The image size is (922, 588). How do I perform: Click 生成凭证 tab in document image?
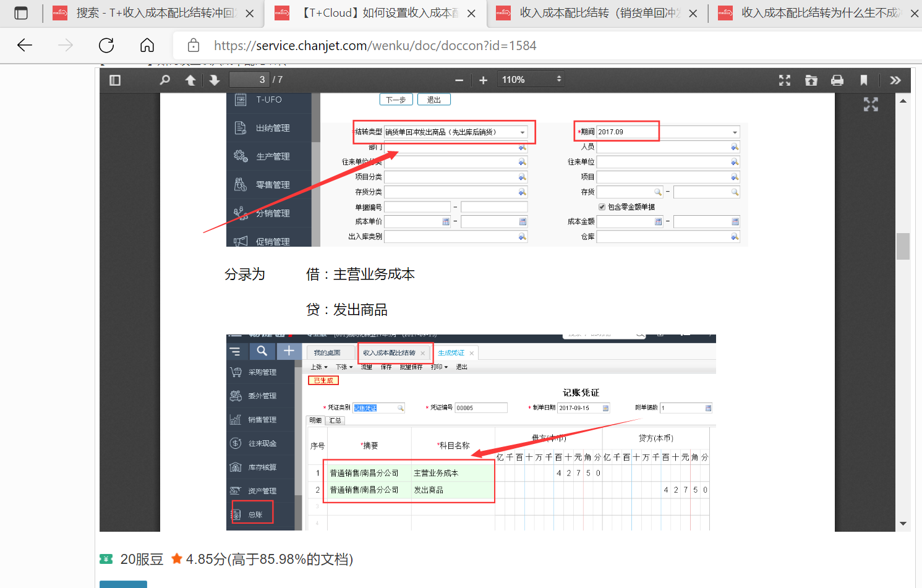[451, 353]
